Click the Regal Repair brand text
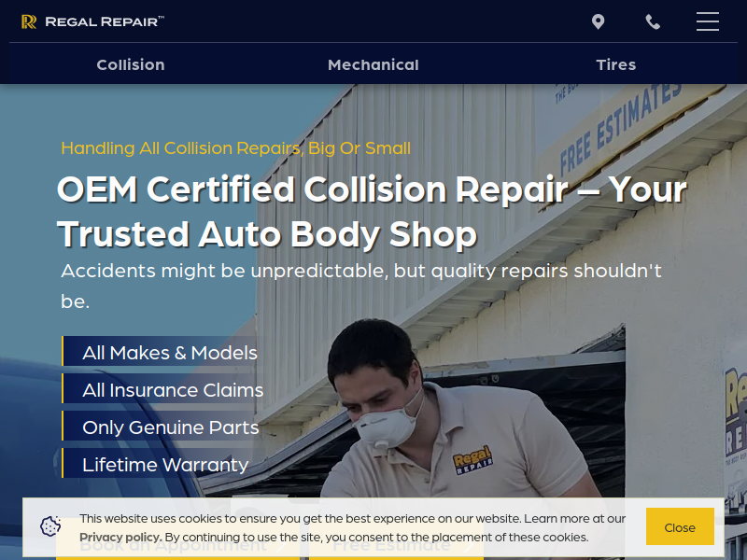 [x=105, y=21]
